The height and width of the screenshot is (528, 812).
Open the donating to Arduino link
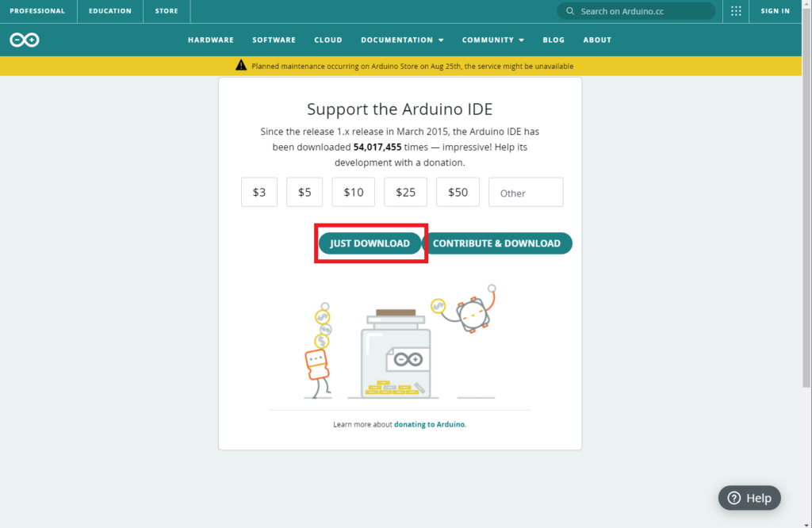pyautogui.click(x=430, y=424)
